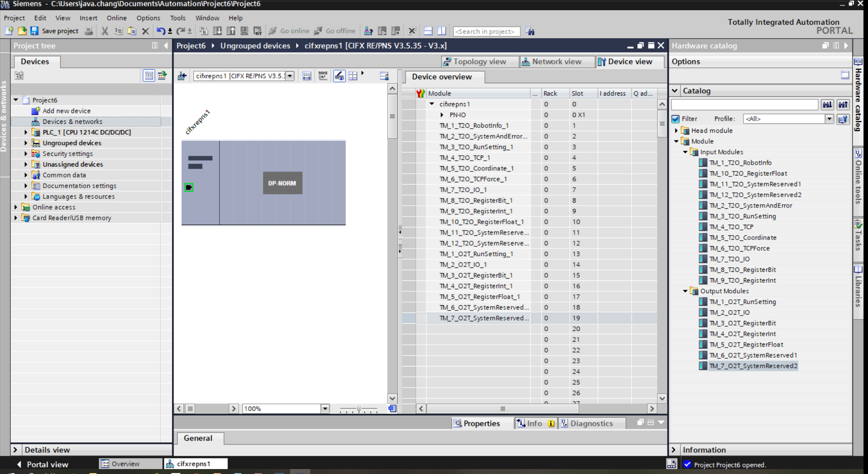Click the Assign device name icon

pyautogui.click(x=323, y=76)
